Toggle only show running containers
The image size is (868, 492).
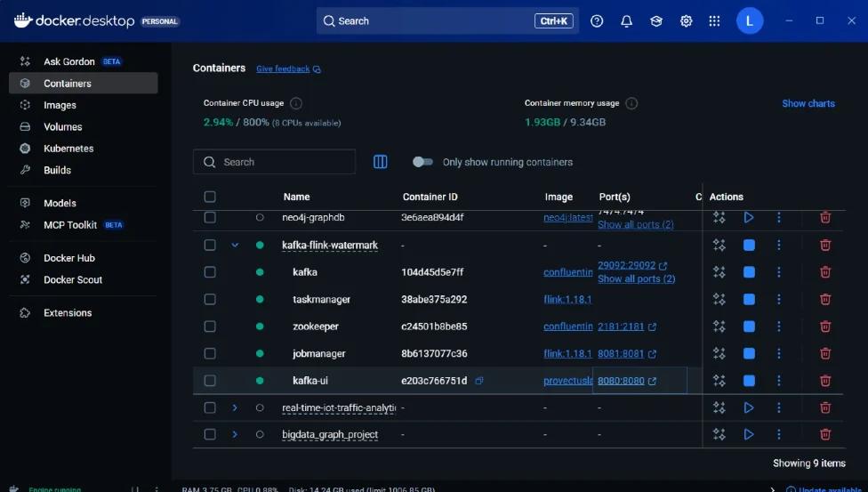click(423, 162)
